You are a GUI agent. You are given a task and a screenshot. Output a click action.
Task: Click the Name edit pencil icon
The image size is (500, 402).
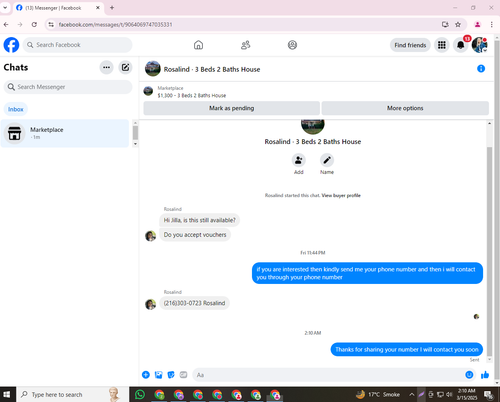[x=327, y=160]
